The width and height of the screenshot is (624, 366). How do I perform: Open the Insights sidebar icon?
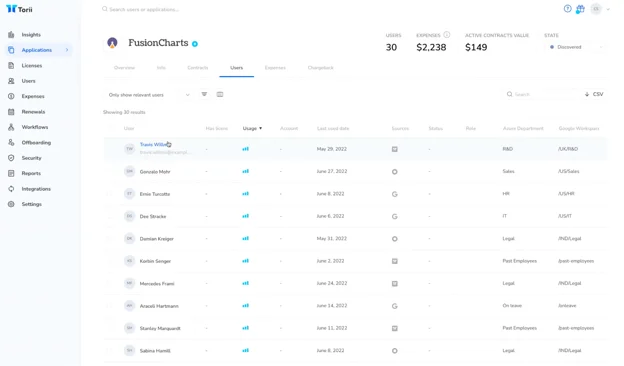[11, 35]
